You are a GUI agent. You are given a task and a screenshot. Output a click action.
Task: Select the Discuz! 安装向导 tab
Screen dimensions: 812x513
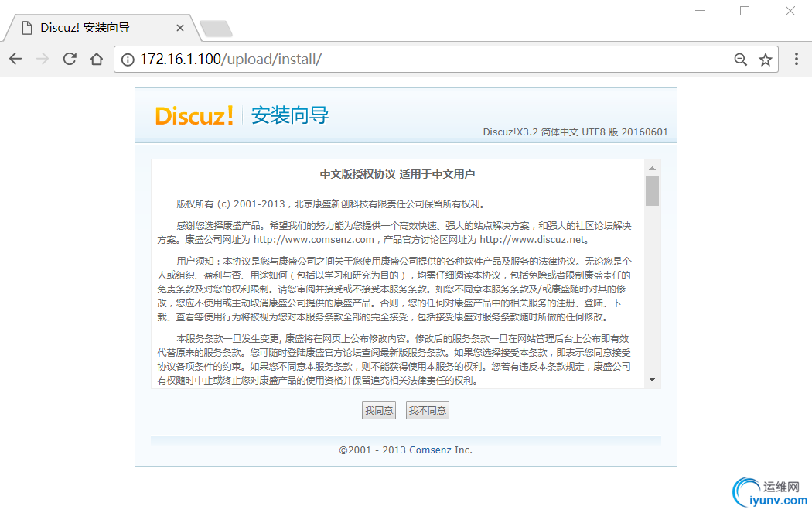point(101,28)
